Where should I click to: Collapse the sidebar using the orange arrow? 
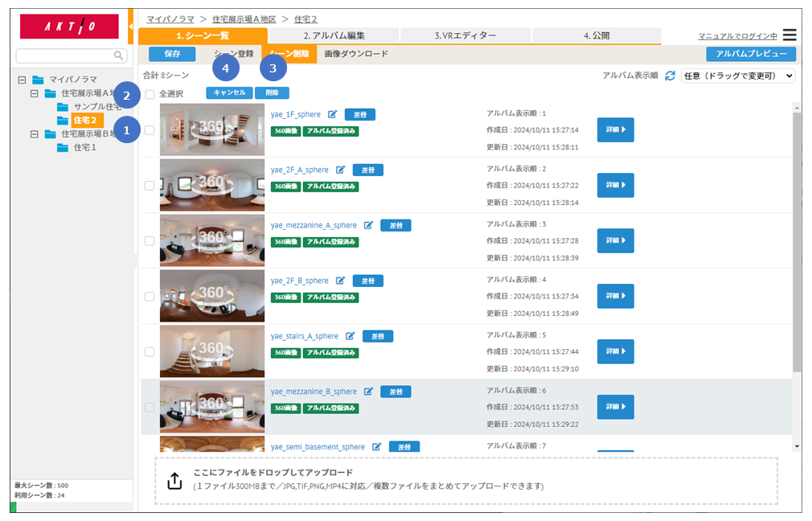coord(130,28)
